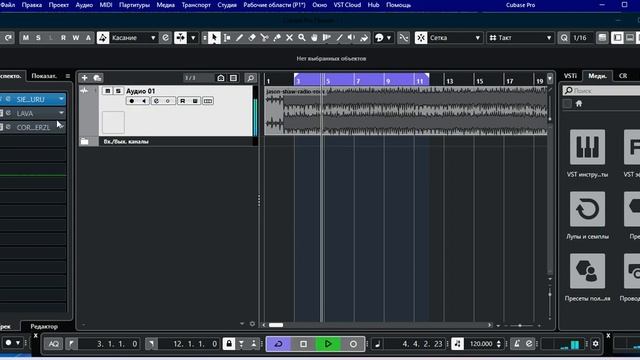Open the Студия menu
The width and height of the screenshot is (640, 360).
click(x=227, y=5)
